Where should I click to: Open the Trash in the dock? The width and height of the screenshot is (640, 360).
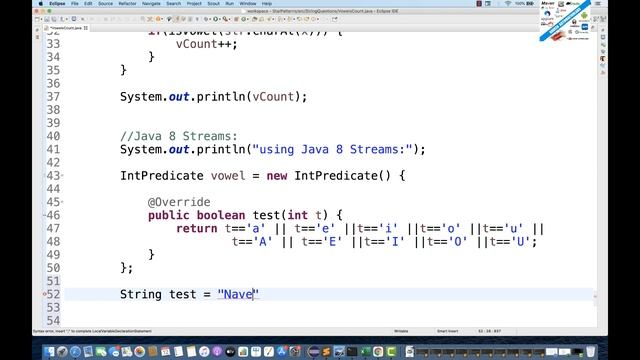[x=591, y=351]
